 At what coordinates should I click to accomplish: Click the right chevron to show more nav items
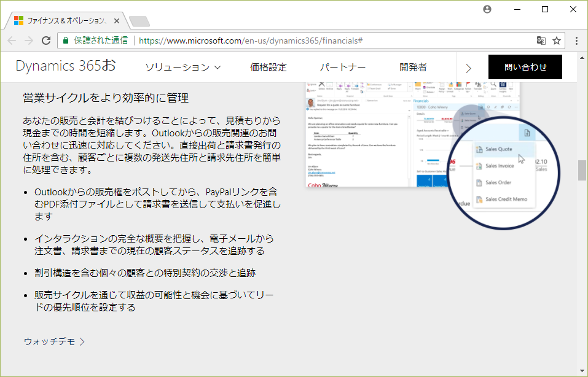click(469, 68)
